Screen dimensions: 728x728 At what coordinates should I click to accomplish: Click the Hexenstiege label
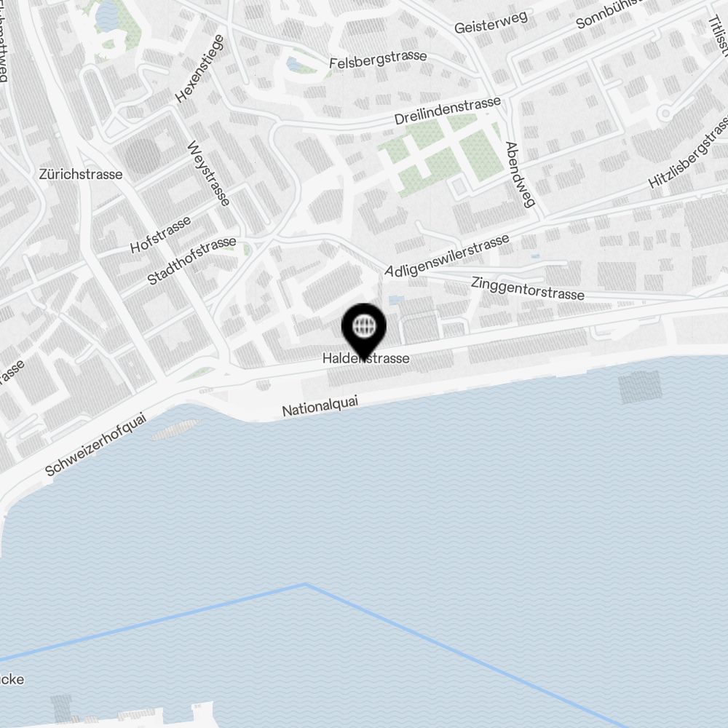[200, 68]
